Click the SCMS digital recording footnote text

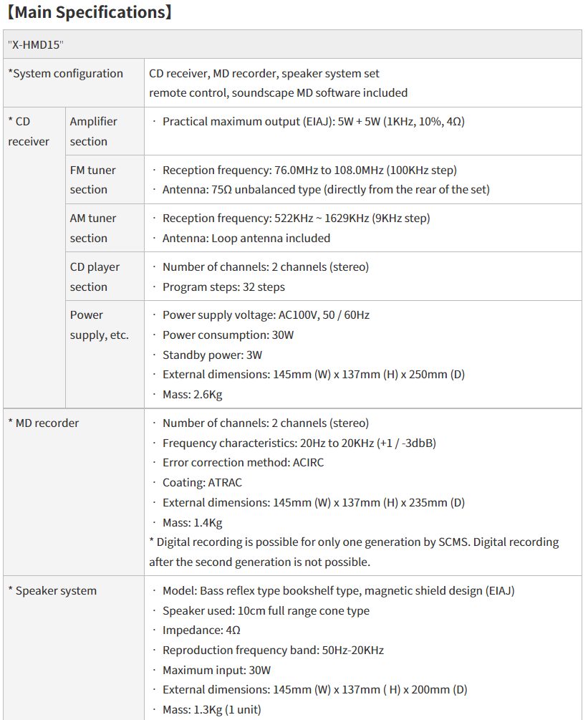point(354,552)
